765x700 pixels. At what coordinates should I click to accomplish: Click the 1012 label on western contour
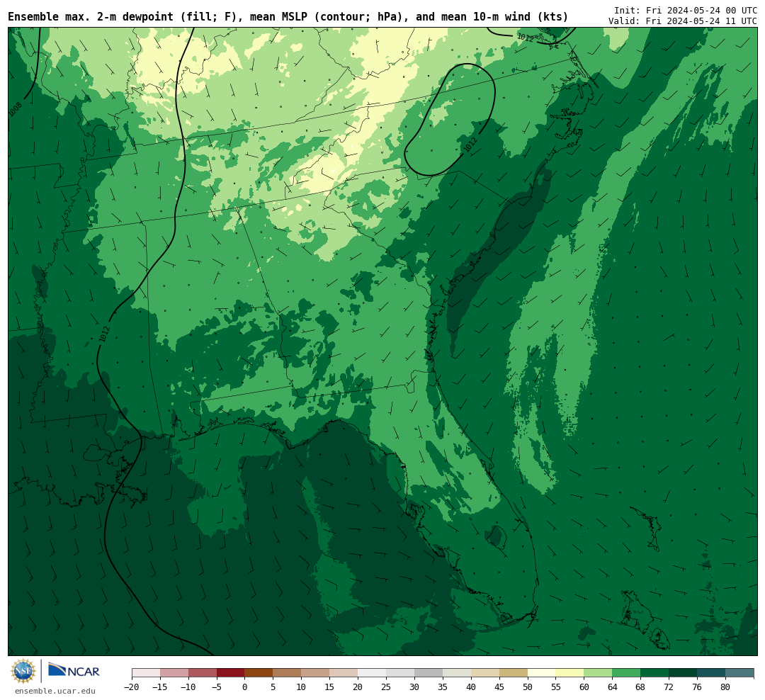104,334
